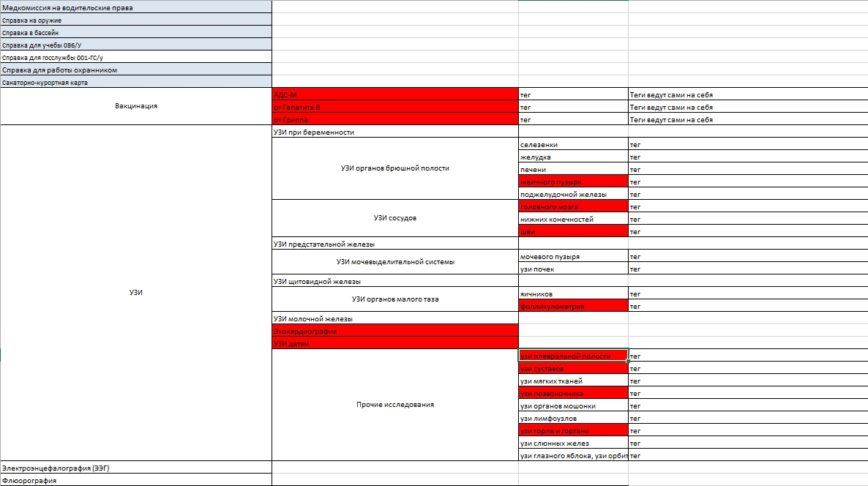Select the 'нижних конечностей' cell
Viewport: 868px width, 486px height.
(x=572, y=219)
